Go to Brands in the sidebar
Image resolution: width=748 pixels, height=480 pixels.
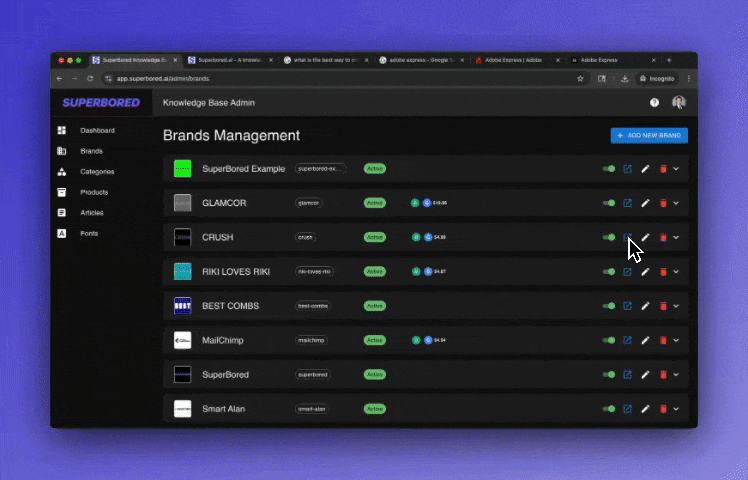(x=80, y=151)
